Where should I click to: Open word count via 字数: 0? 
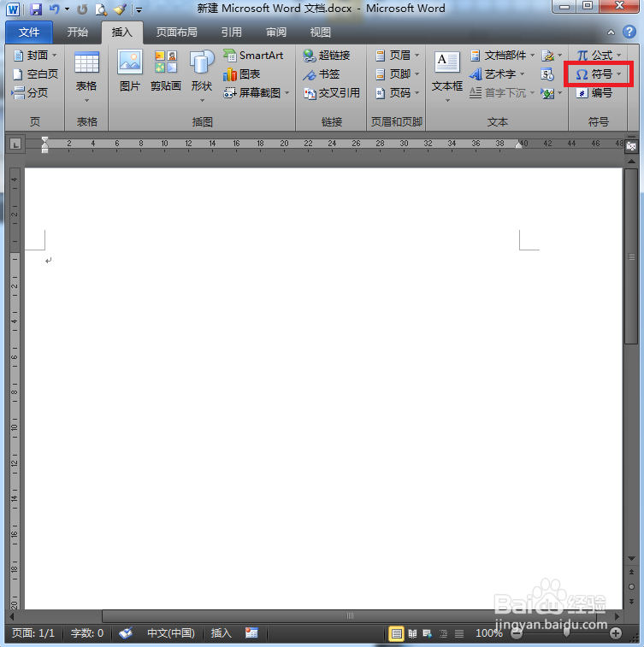(x=87, y=633)
